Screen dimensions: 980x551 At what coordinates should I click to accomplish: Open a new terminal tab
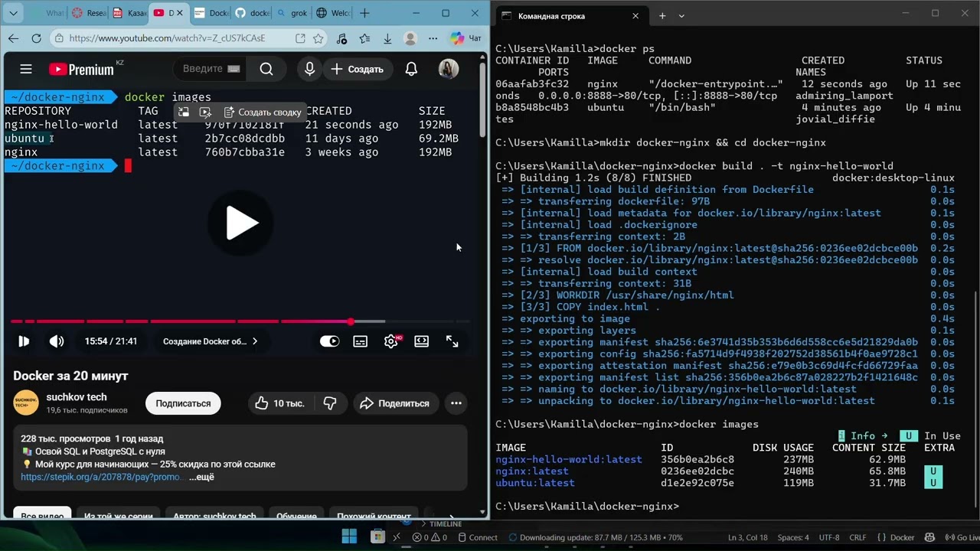point(662,15)
